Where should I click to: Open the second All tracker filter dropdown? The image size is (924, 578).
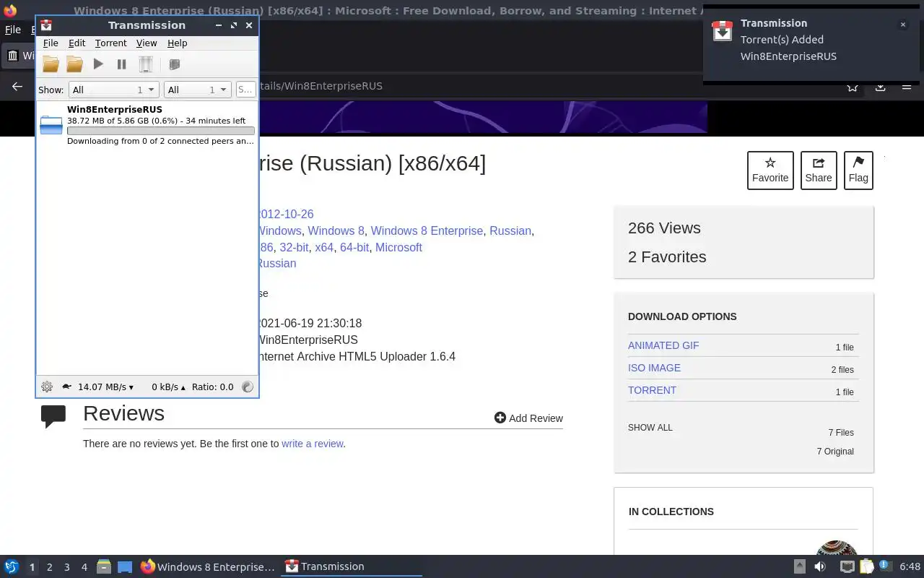point(197,90)
